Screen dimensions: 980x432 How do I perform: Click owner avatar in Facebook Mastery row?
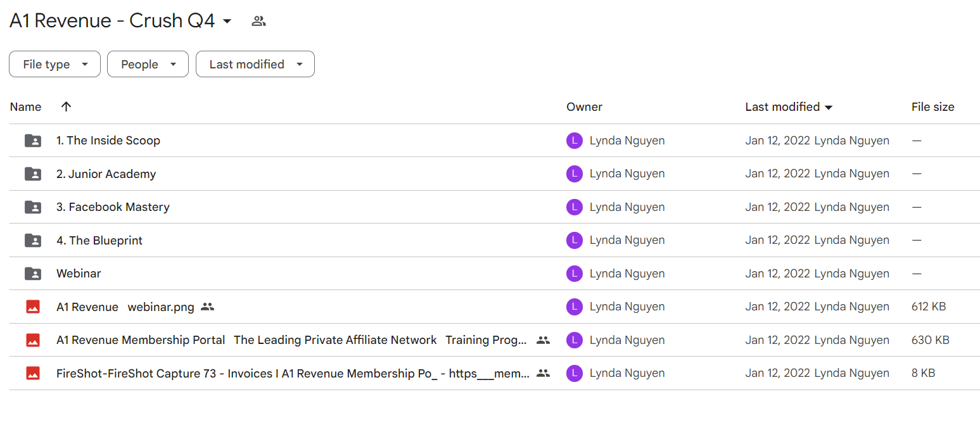point(574,207)
